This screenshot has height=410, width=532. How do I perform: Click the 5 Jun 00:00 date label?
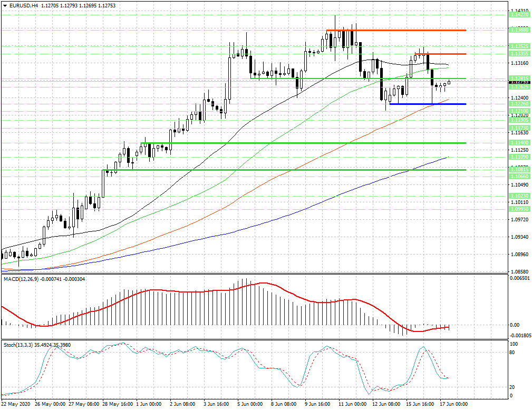[250, 404]
